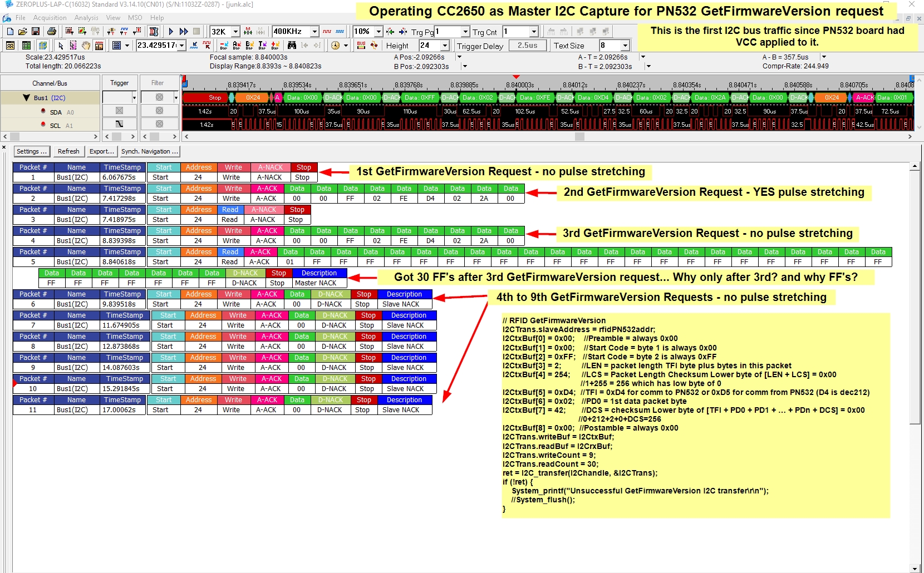Open the 32K memory depth dropdown
Viewport: 924px width, 573px height.
pos(235,32)
